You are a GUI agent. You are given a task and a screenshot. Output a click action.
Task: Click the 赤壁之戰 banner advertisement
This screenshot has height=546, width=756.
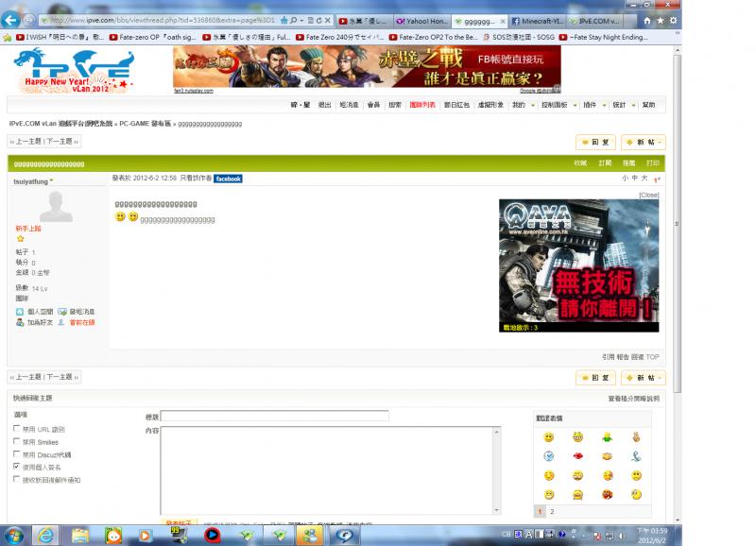pos(367,67)
